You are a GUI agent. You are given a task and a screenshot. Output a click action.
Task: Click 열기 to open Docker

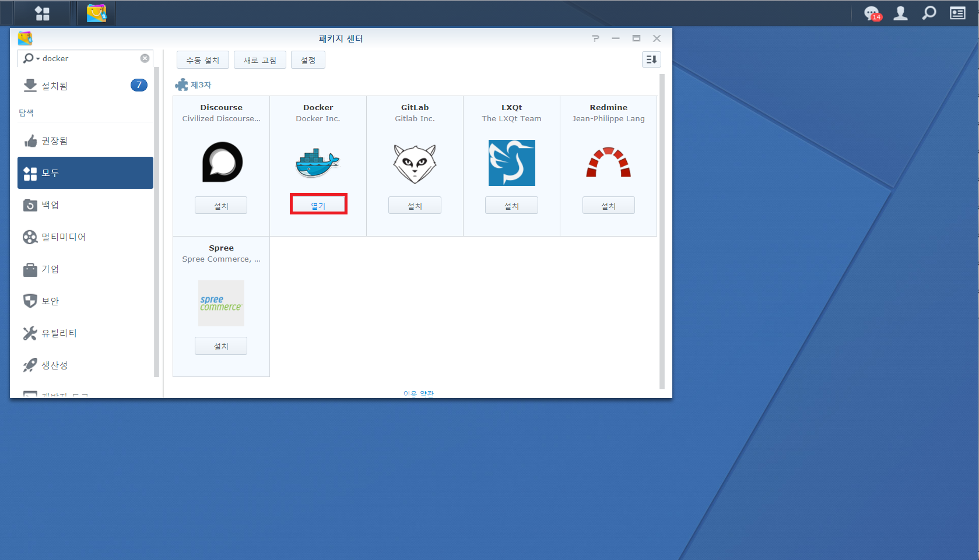(x=318, y=206)
